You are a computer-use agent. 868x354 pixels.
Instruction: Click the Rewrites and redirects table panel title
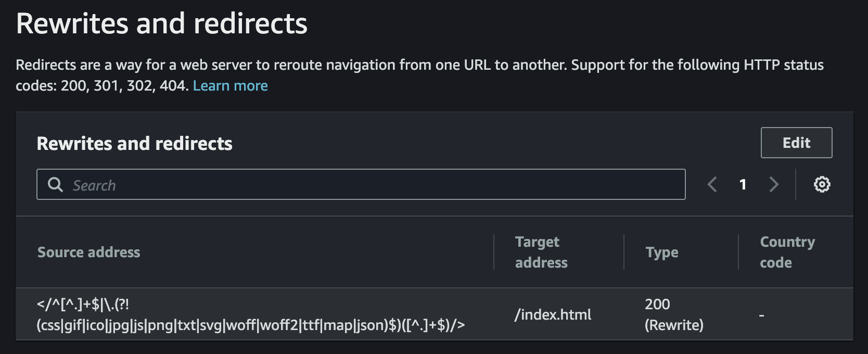pos(134,144)
